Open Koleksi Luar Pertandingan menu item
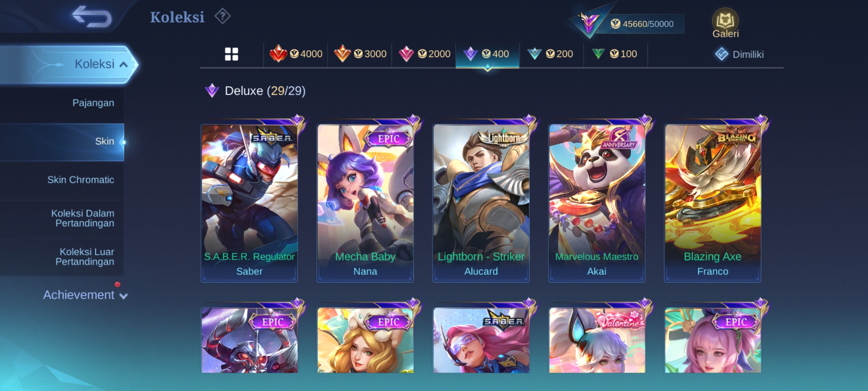Viewport: 868px width, 391px height. 62,257
